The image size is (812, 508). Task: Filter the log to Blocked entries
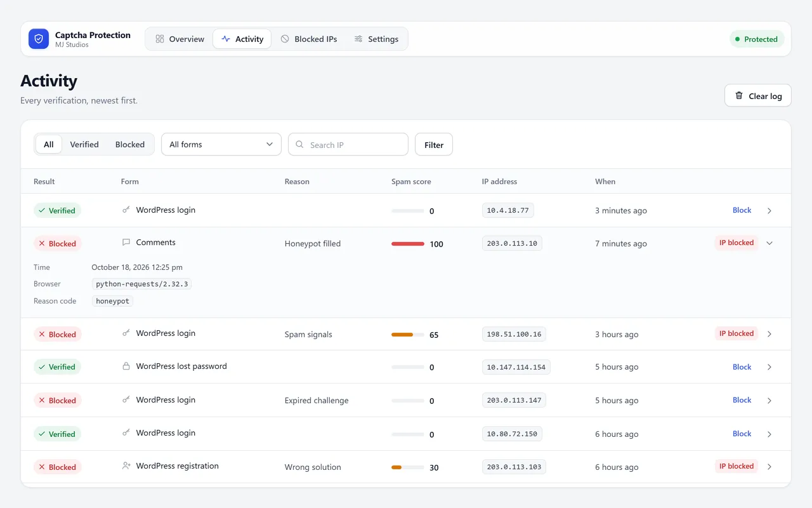130,144
